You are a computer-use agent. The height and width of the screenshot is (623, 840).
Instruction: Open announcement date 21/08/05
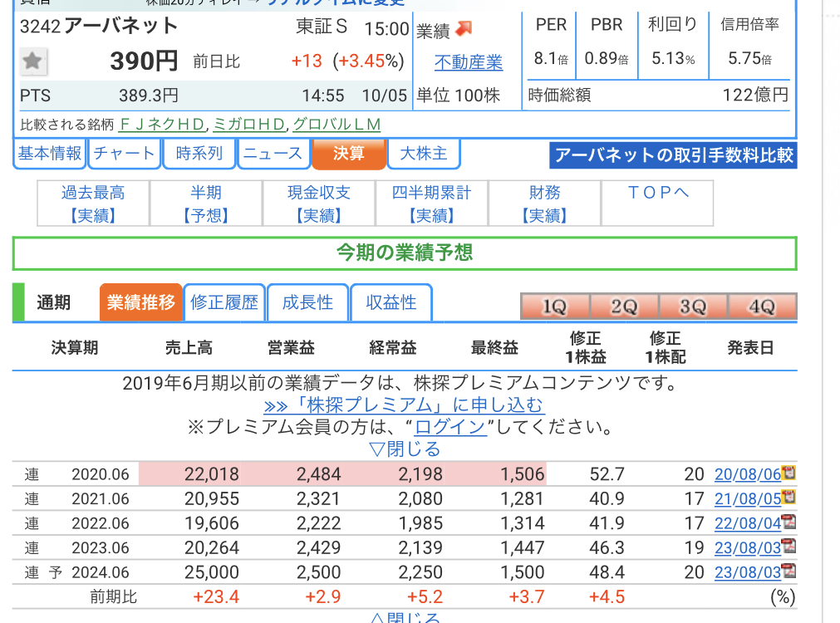coord(748,498)
